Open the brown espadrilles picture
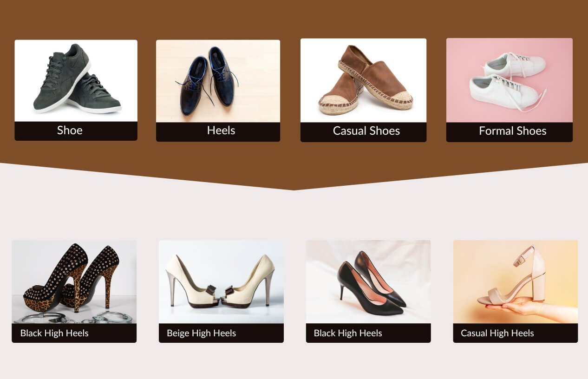This screenshot has height=379, width=588. click(363, 80)
